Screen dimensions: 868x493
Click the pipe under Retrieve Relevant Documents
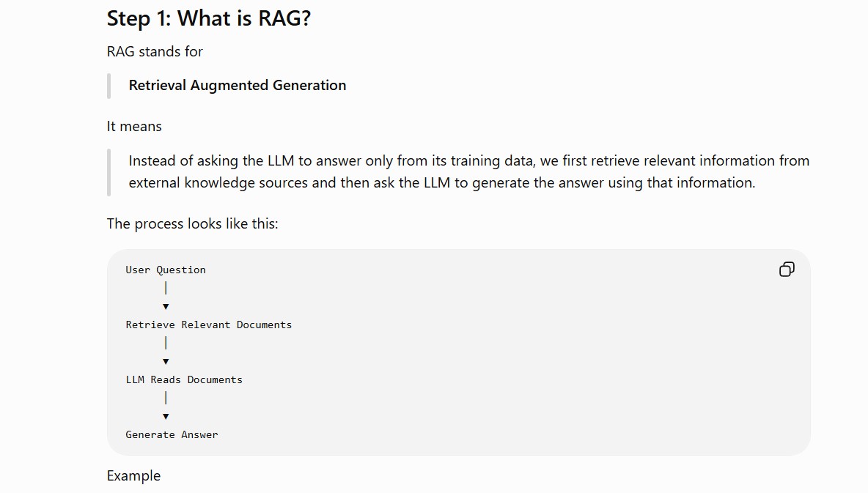166,343
